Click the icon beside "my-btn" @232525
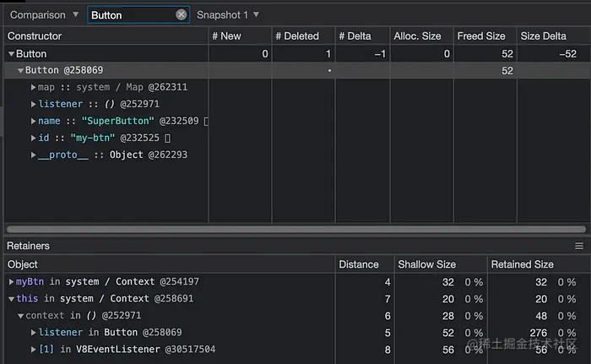The width and height of the screenshot is (591, 364). tap(167, 139)
